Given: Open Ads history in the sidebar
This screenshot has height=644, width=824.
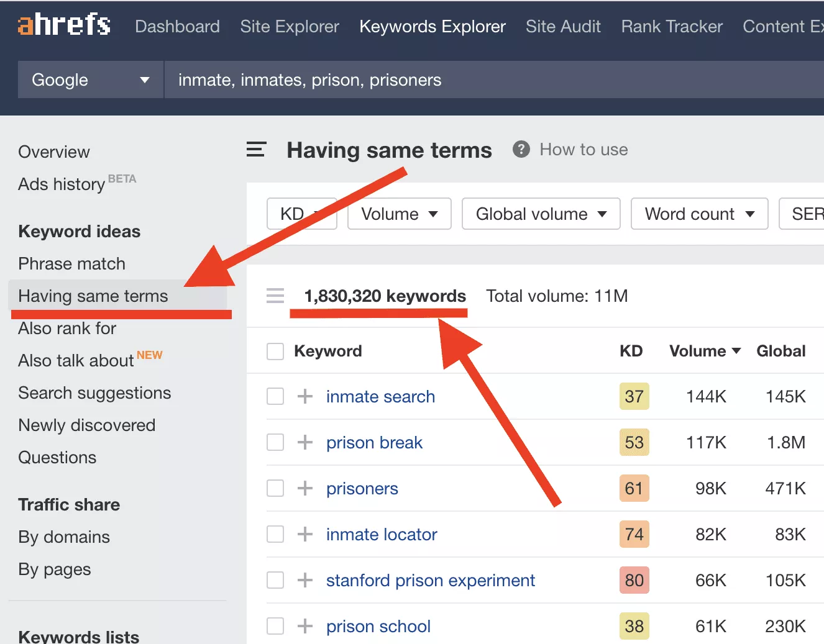Looking at the screenshot, I should tap(62, 184).
